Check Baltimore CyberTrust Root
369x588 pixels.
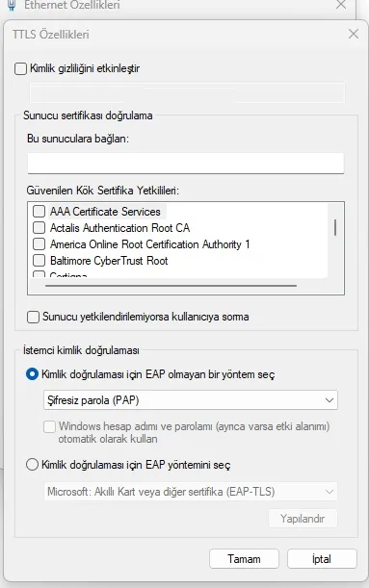pyautogui.click(x=40, y=261)
